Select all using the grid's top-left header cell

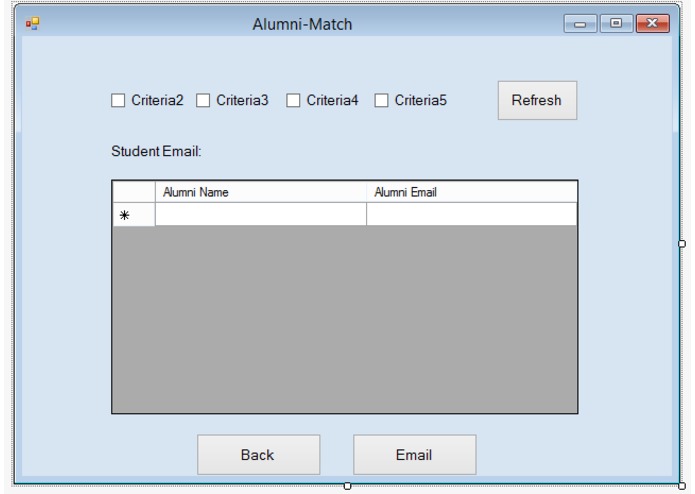point(134,192)
